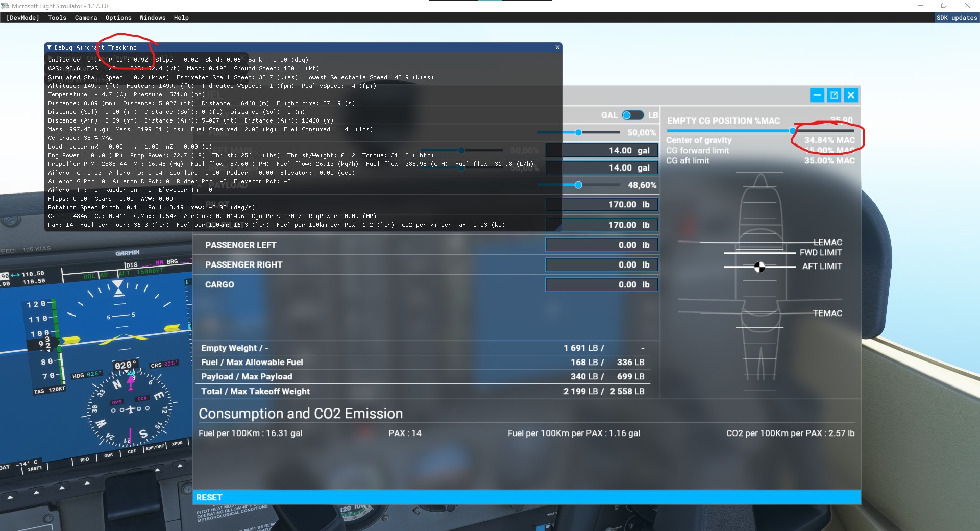Open the DevMode menu
This screenshot has width=980, height=531.
point(22,18)
